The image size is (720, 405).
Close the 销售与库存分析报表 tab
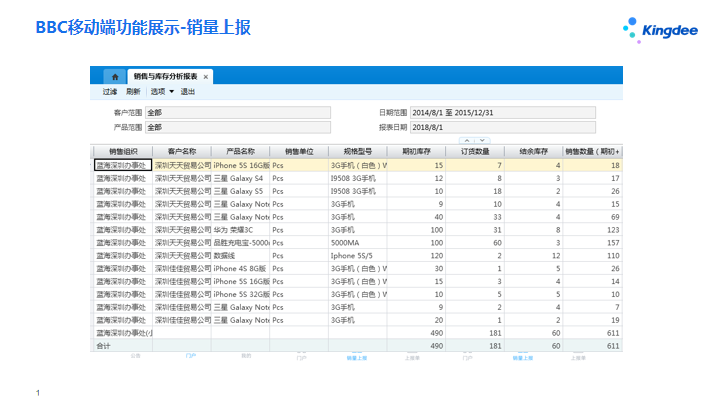click(x=206, y=77)
